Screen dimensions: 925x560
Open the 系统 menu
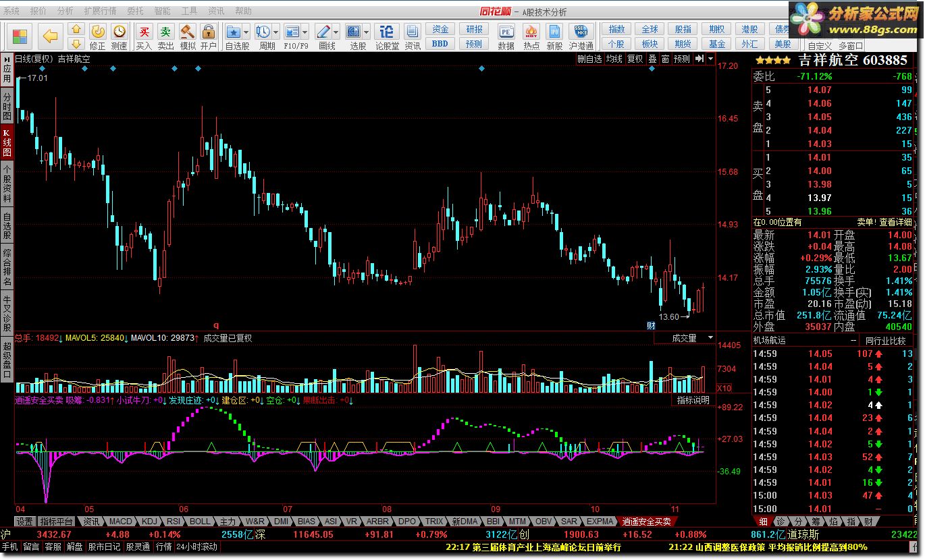click(11, 11)
